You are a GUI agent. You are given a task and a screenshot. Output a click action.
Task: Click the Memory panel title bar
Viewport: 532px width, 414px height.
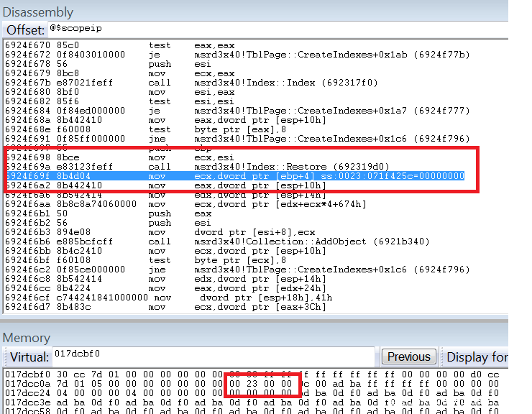(252, 338)
